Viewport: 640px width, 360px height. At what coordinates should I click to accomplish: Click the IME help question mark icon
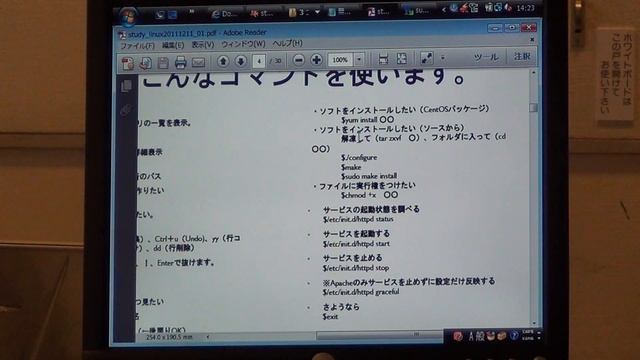514,336
